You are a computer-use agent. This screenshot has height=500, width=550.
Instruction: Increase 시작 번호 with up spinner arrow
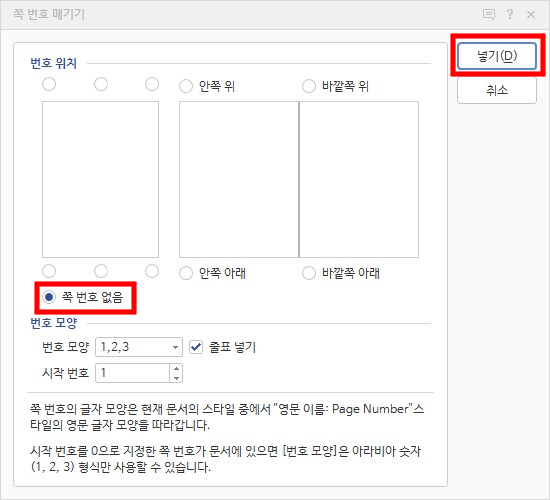176,368
